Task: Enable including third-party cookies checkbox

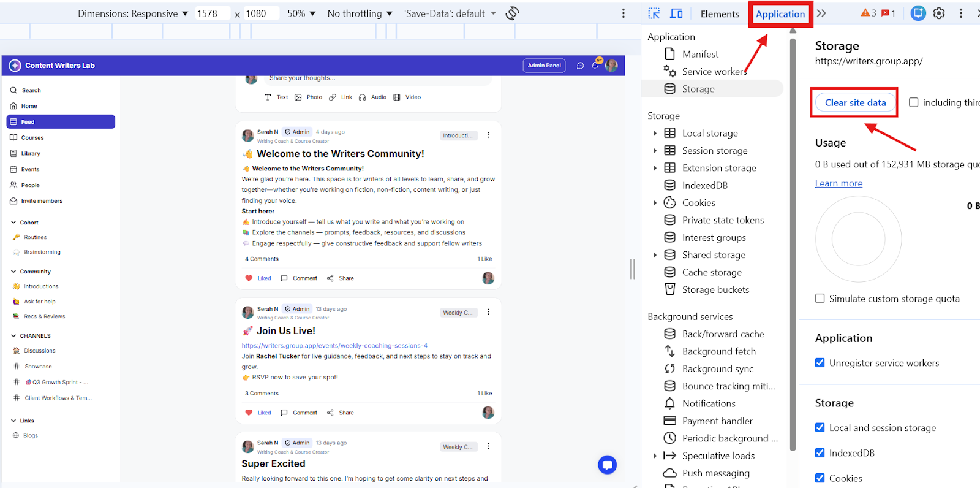Action: click(913, 102)
